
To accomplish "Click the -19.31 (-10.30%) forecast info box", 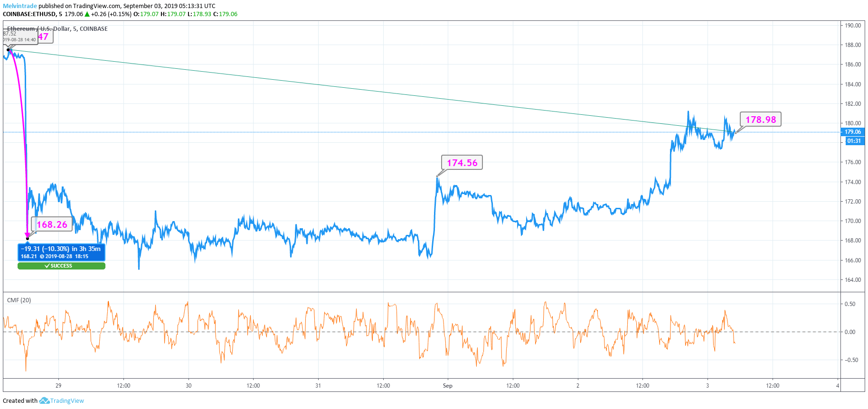I will 61,252.
